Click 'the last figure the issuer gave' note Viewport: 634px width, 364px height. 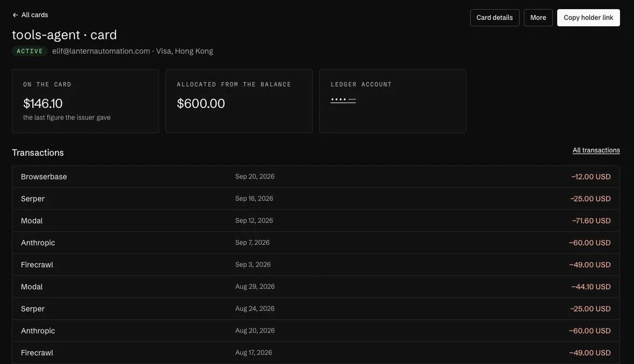[x=67, y=118]
